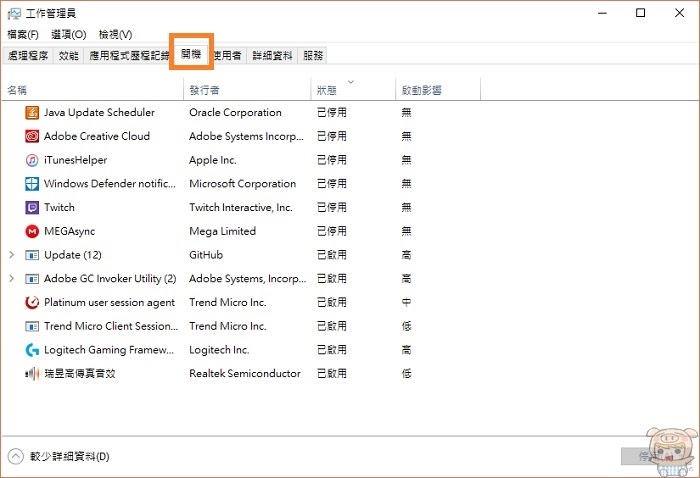Click 已停用 status in Twitch row
The image size is (700, 478).
point(332,207)
